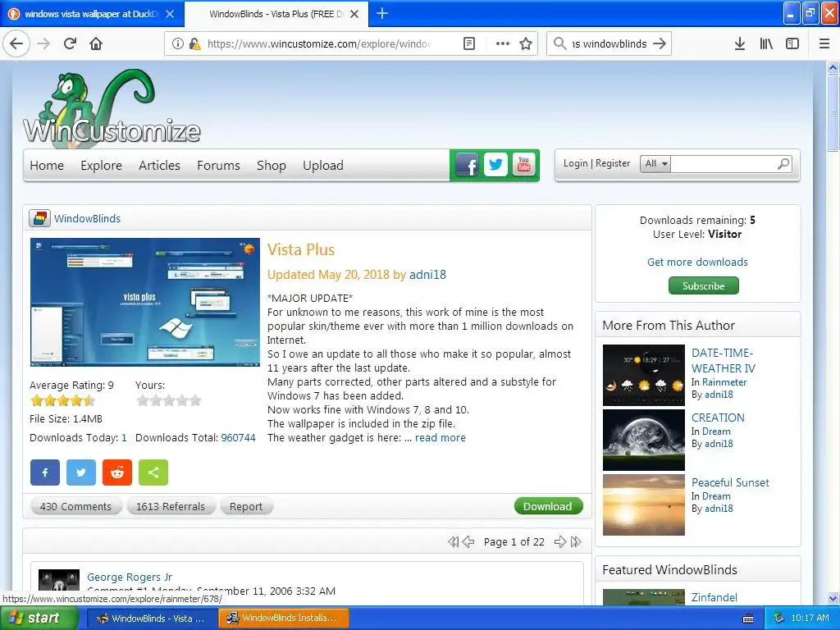Close the WindowBlinds - Vista Plus tab
Screen dimensions: 840x630
(354, 14)
